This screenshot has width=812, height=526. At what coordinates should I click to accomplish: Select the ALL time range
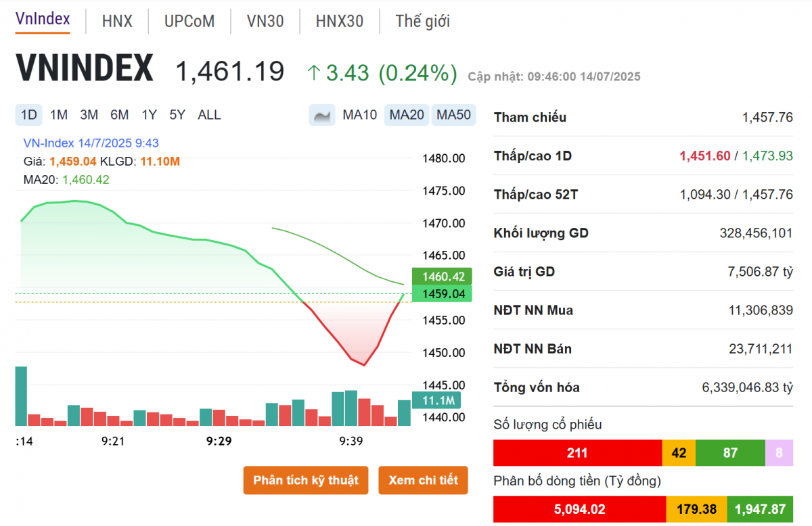tap(209, 115)
